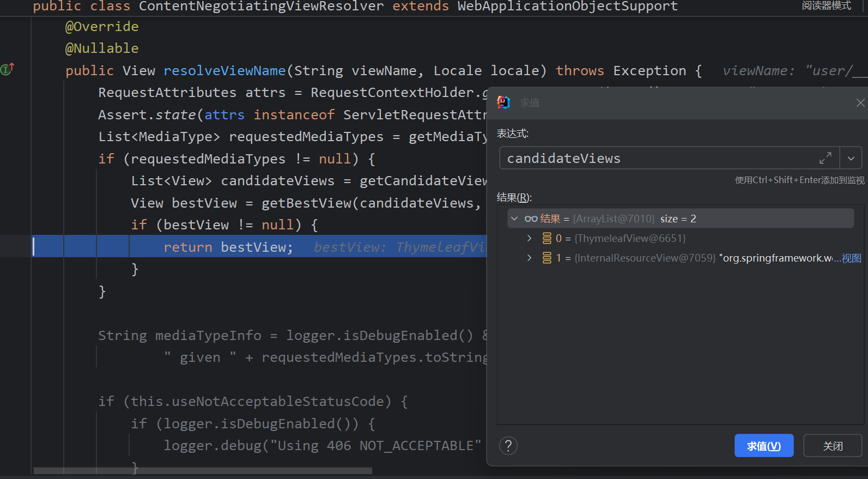
Task: Click 'String mediaTypeInfo' declaration
Action: [x=180, y=335]
